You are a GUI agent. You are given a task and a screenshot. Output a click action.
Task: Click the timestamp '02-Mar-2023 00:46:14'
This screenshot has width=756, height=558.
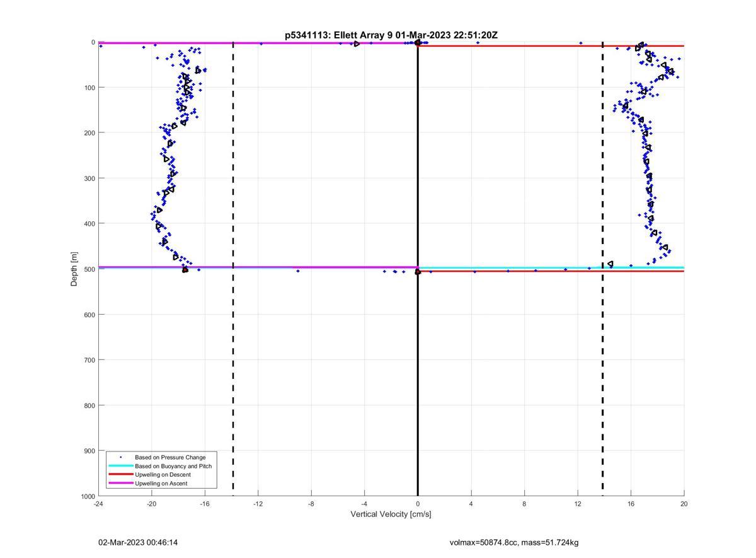[x=138, y=542]
